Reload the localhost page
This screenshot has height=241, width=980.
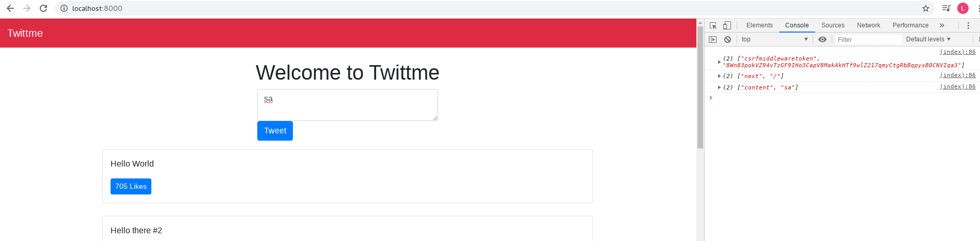click(x=43, y=8)
